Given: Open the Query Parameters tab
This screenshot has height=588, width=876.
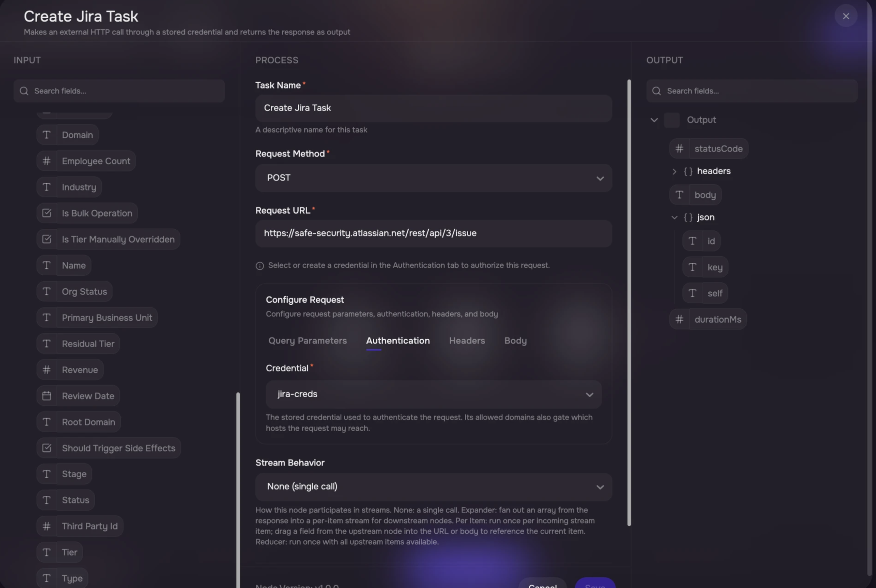Looking at the screenshot, I should pyautogui.click(x=307, y=341).
